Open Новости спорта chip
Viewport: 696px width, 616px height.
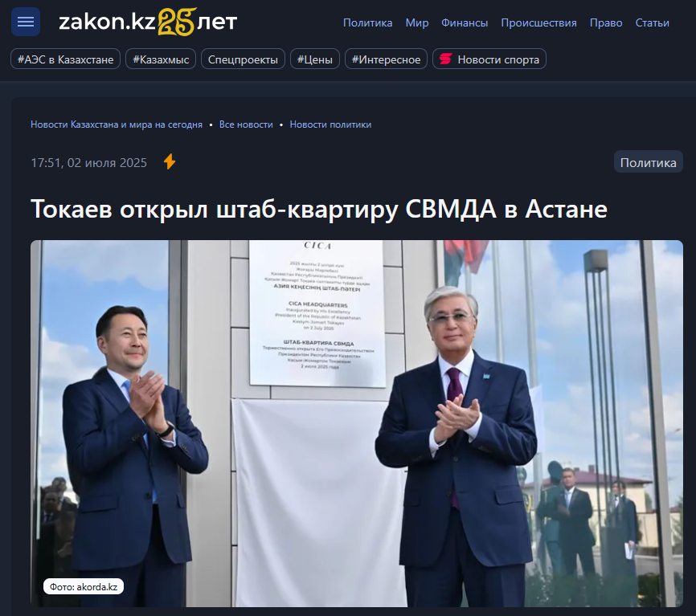click(489, 59)
